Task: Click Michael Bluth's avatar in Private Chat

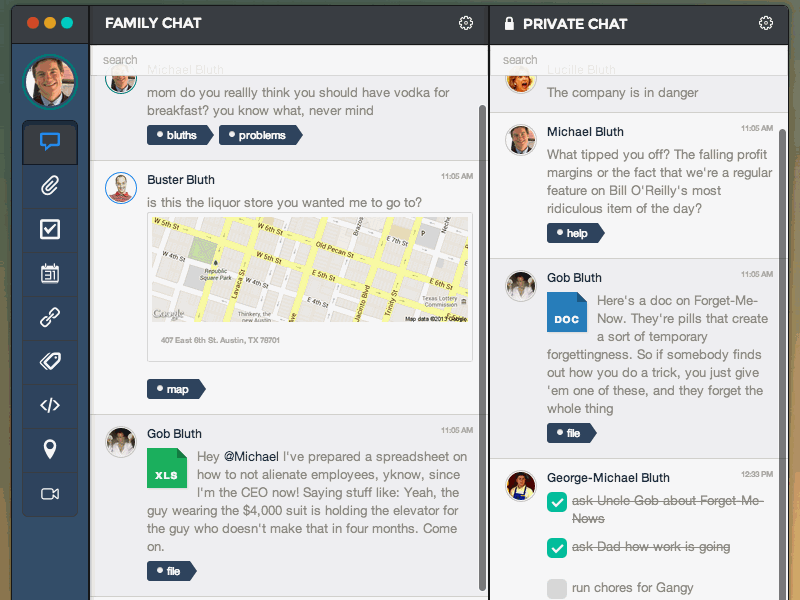Action: pyautogui.click(x=521, y=140)
